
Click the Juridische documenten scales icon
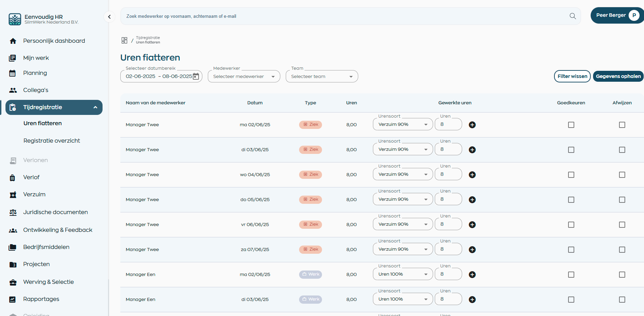pyautogui.click(x=13, y=212)
